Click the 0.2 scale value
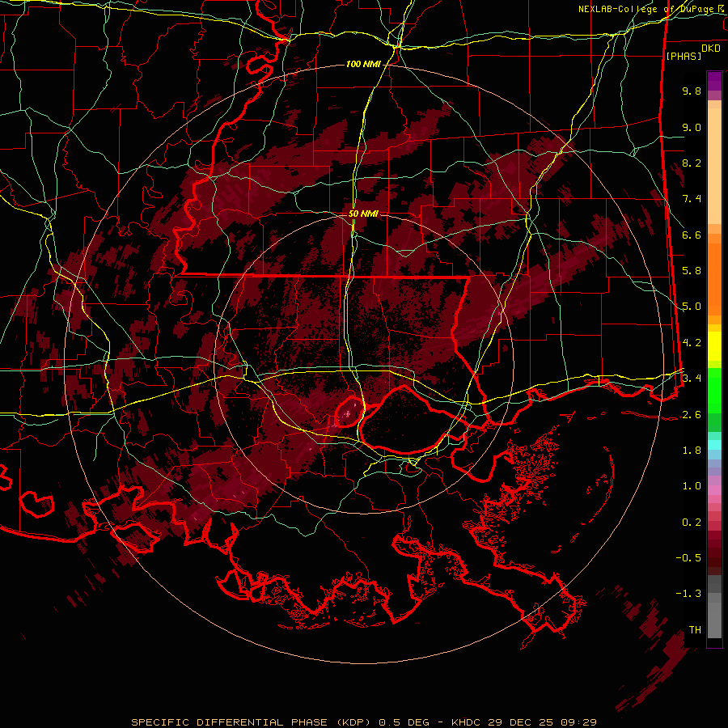Viewport: 728px width, 728px height. [692, 523]
